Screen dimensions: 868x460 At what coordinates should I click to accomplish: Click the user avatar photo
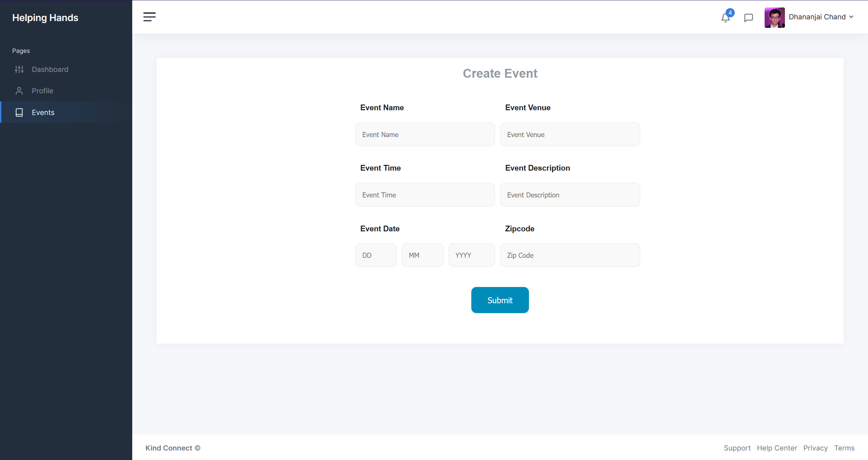click(774, 17)
